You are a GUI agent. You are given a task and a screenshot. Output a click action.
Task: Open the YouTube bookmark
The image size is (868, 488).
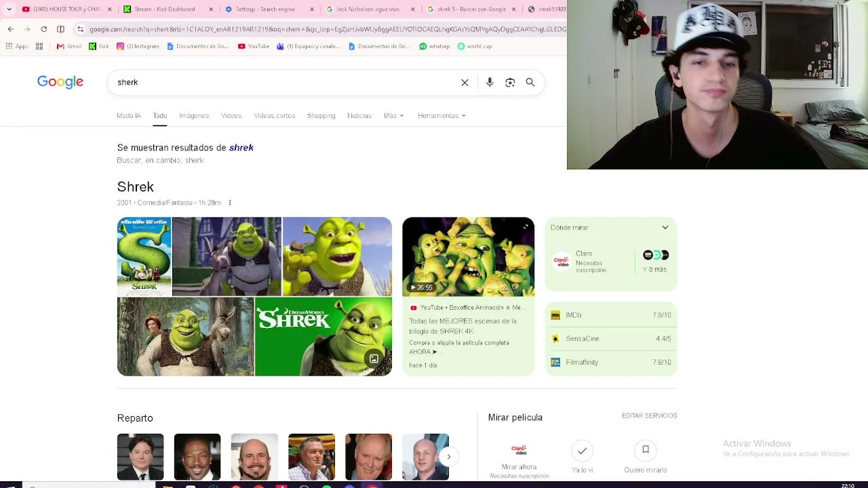254,46
